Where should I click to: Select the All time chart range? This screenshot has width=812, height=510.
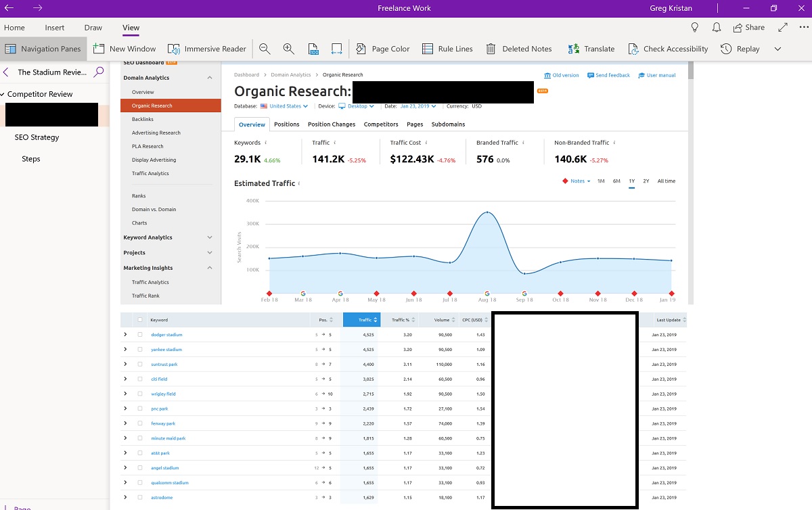(x=667, y=181)
